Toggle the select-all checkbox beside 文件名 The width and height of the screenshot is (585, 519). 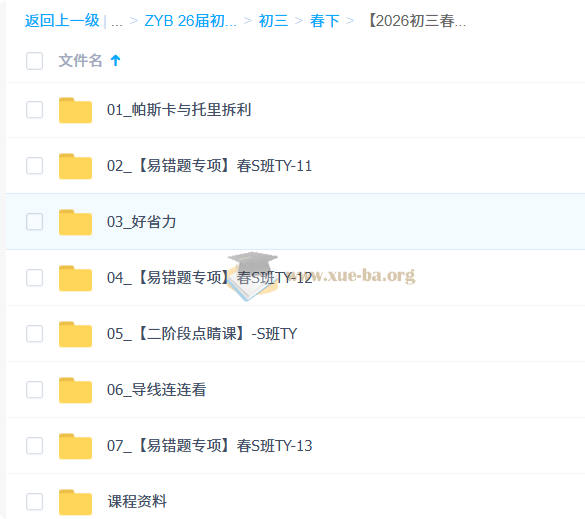(x=34, y=61)
